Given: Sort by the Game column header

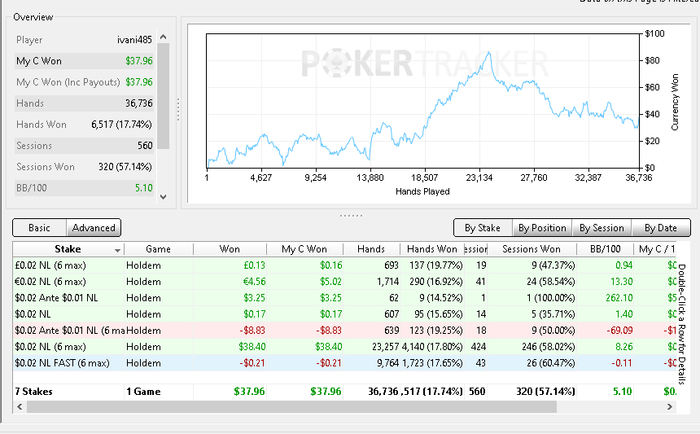Looking at the screenshot, I should click(x=158, y=249).
